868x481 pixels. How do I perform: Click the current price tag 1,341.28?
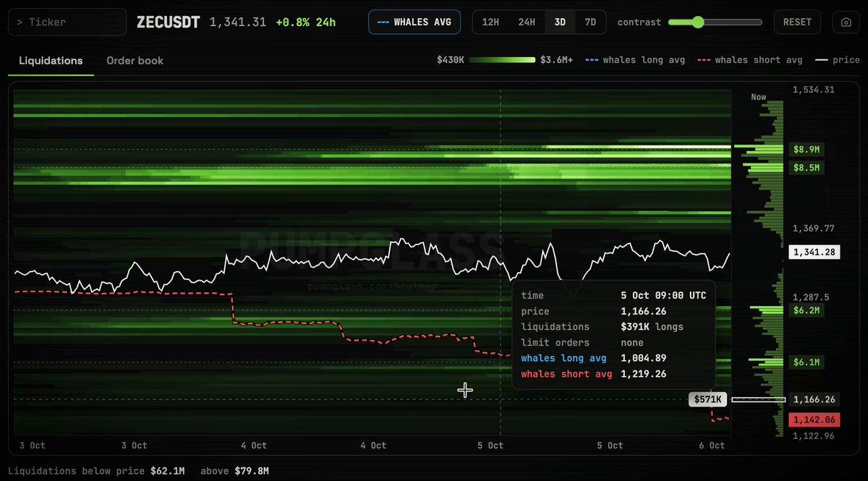pos(815,252)
